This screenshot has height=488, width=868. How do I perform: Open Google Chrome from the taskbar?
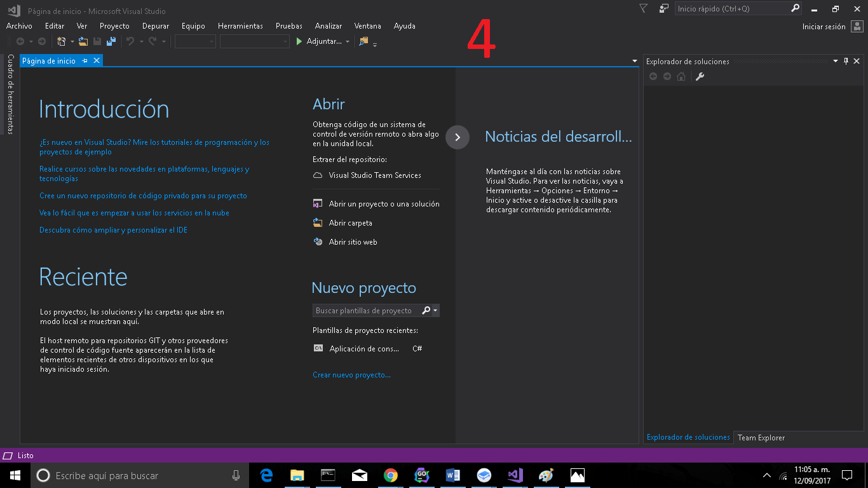pyautogui.click(x=390, y=475)
